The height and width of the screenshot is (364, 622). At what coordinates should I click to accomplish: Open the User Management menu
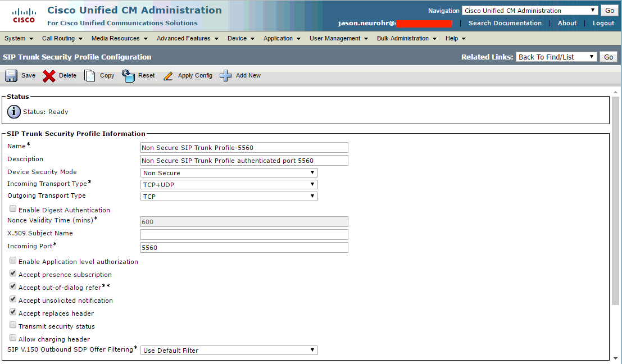(339, 38)
